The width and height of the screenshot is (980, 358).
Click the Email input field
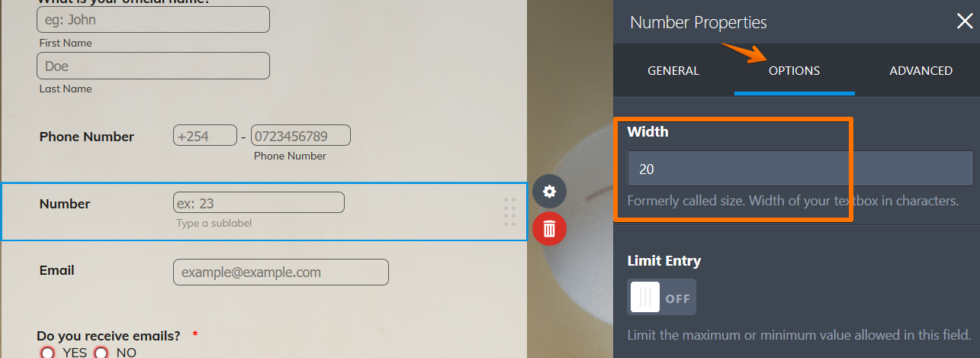click(281, 273)
